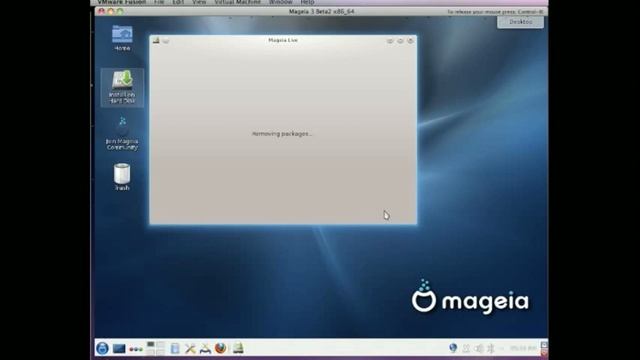Click the panel clock
This screenshot has height=360, width=640.
pos(523,348)
